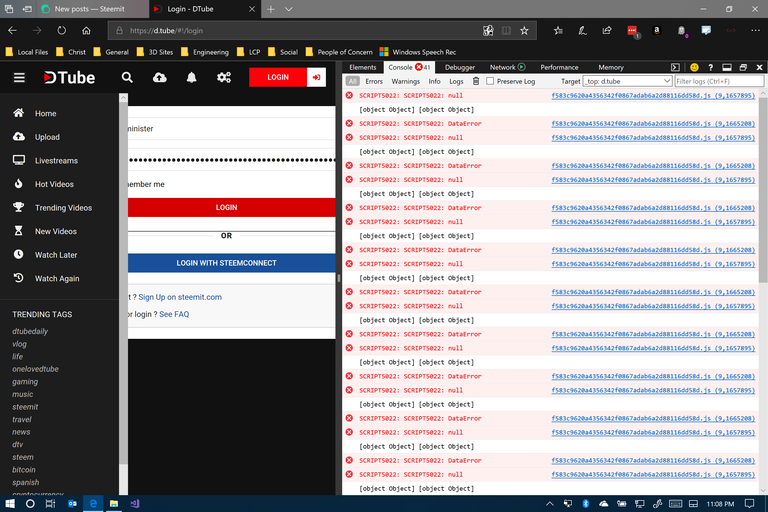The image size is (768, 512).
Task: Enable the Preserve Log checkbox
Action: [x=490, y=81]
